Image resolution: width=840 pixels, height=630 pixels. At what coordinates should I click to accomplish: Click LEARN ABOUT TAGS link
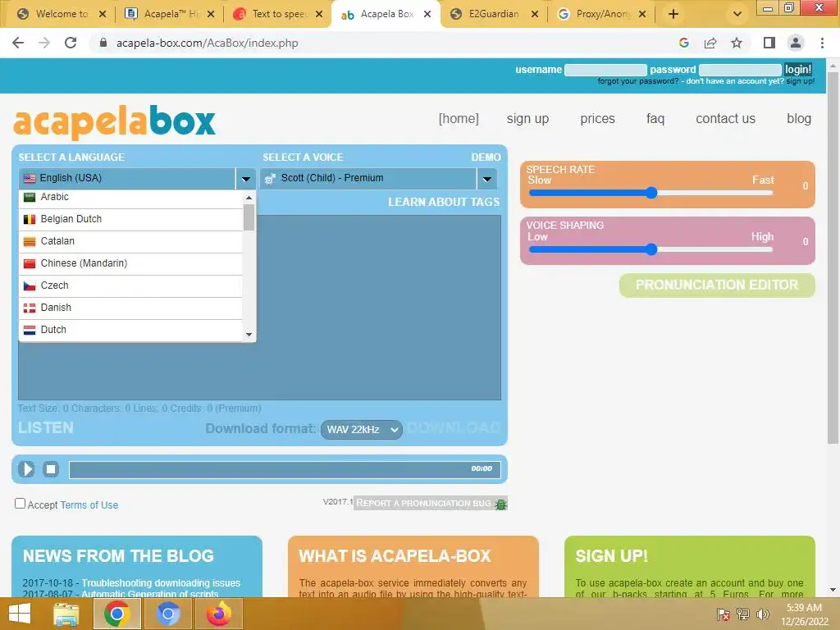point(444,202)
